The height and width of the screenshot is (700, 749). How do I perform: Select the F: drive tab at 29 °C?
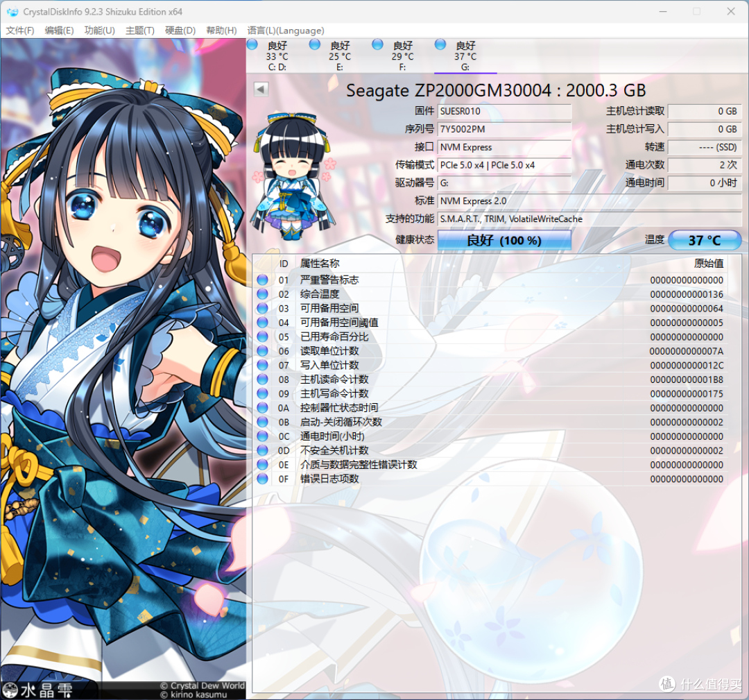(x=402, y=56)
